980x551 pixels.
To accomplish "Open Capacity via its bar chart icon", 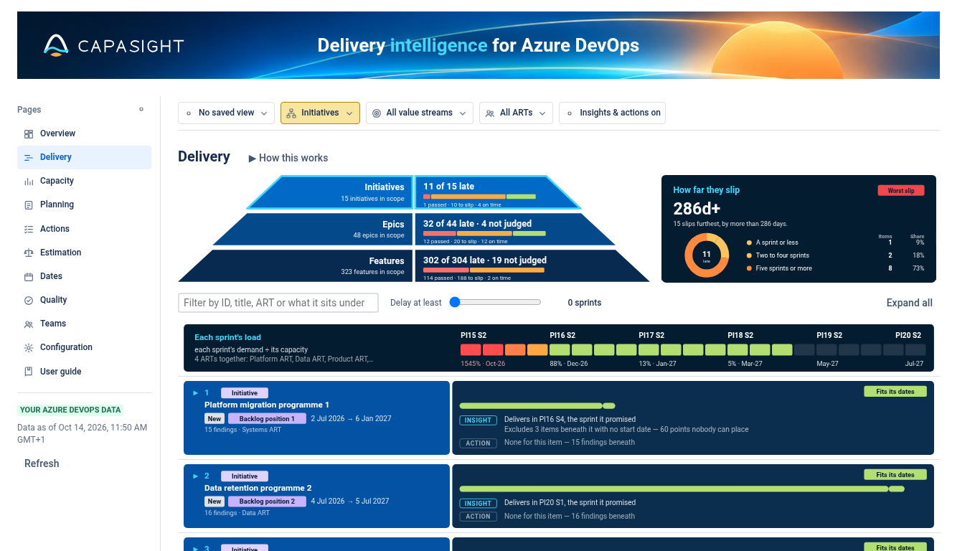I will tap(29, 182).
